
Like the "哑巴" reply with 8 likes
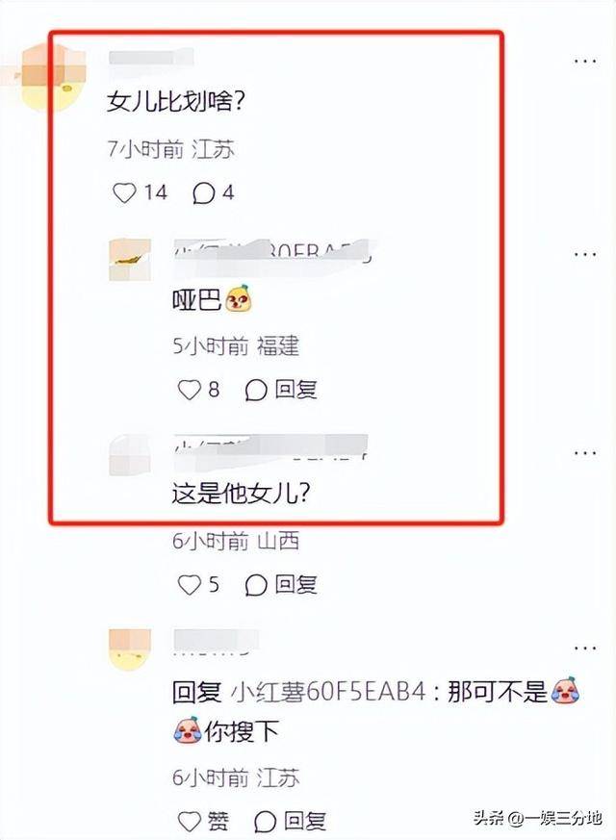(189, 390)
